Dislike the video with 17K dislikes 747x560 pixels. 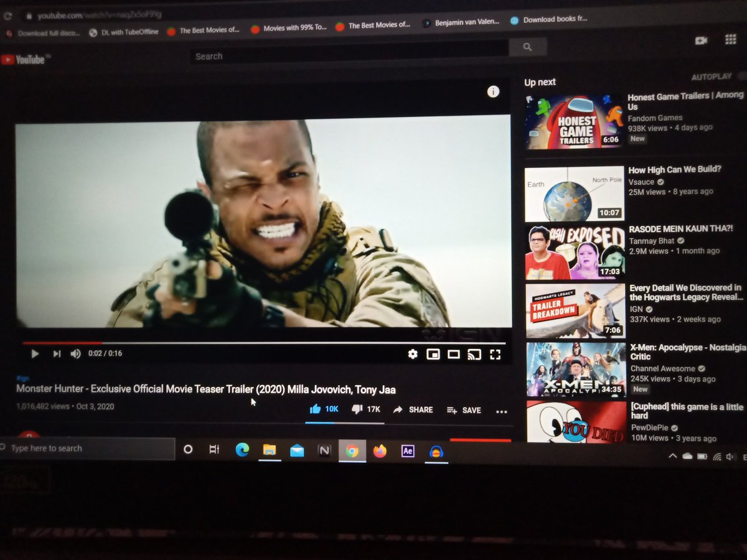(365, 409)
